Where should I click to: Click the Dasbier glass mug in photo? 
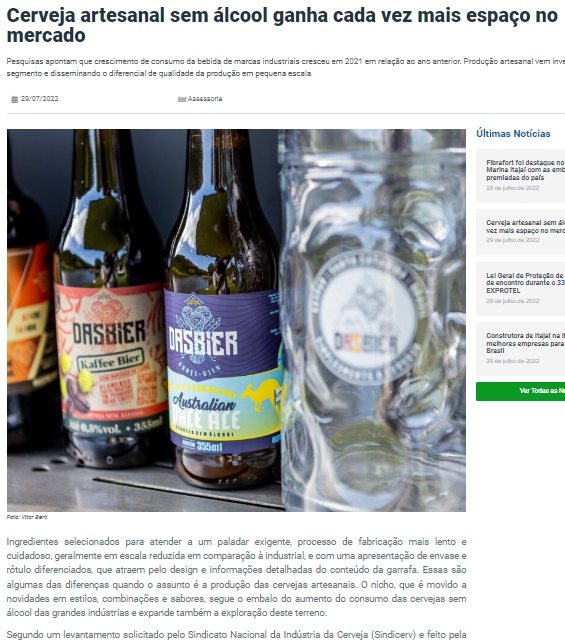[x=372, y=320]
